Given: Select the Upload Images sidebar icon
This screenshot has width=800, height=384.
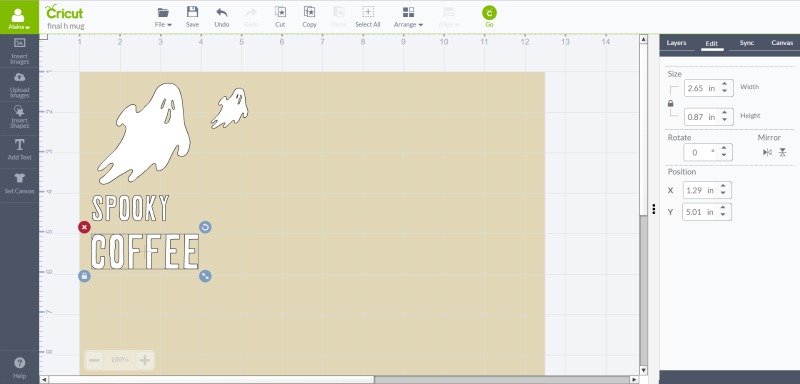Looking at the screenshot, I should (x=19, y=85).
